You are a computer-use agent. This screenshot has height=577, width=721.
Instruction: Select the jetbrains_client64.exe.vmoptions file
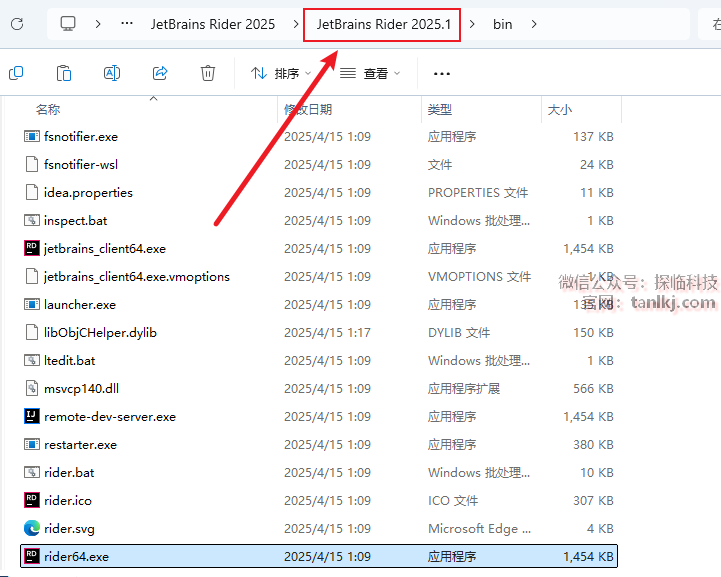(136, 276)
